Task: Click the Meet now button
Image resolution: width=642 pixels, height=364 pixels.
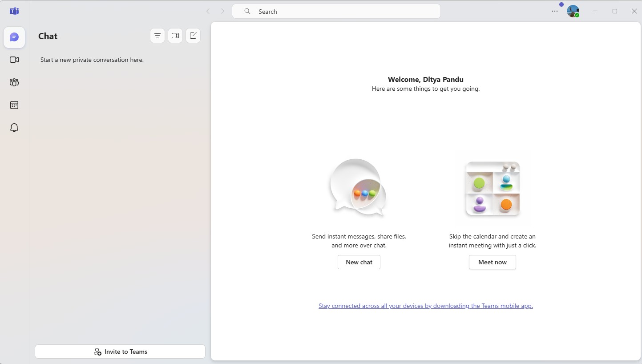Action: click(493, 262)
